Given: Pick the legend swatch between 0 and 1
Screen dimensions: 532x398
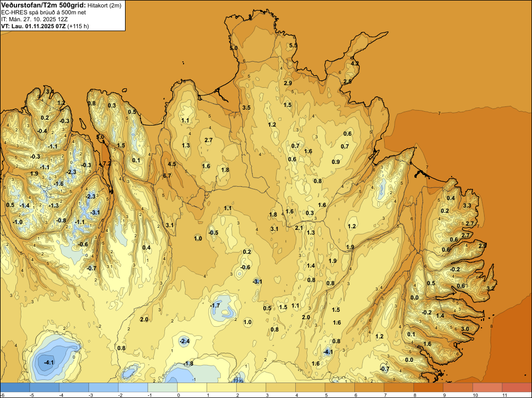Looking at the screenshot, I should tap(192, 387).
